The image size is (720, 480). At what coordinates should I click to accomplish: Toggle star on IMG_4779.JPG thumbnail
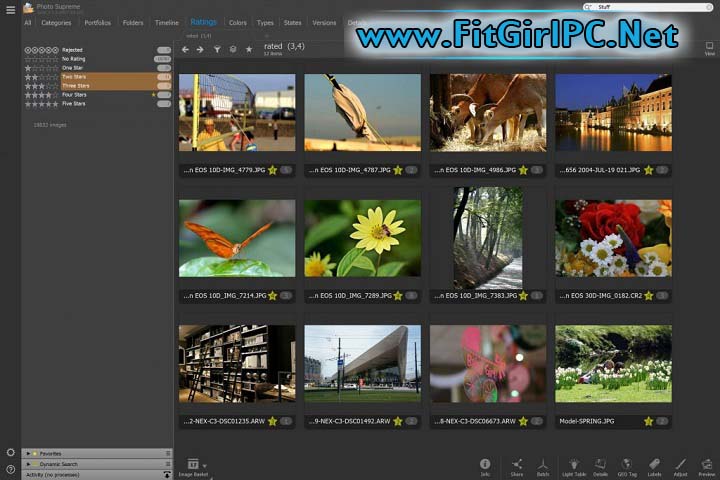(x=272, y=170)
